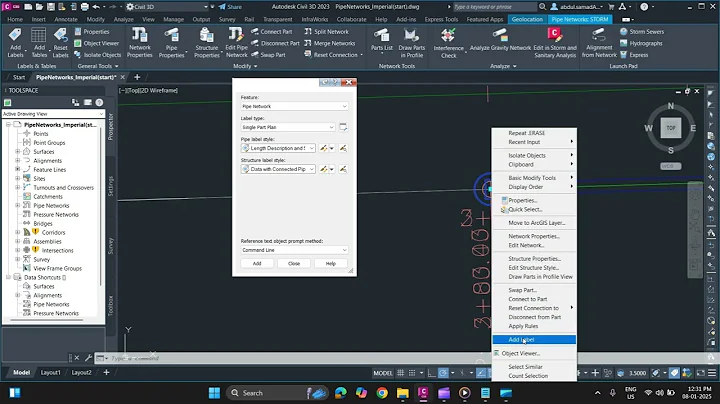Click Merge Networks tool
Viewport: 720px width, 404px height.
pyautogui.click(x=329, y=43)
